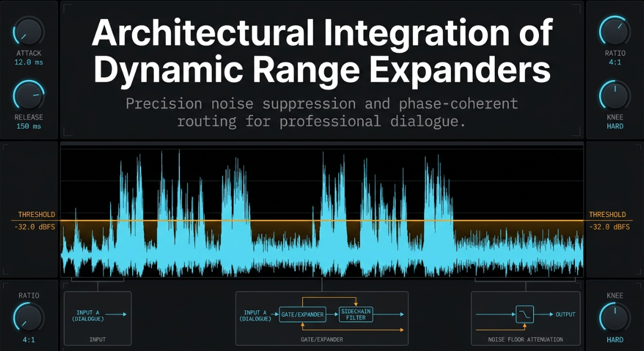The width and height of the screenshot is (644, 351).
Task: Click the ATTACK label
Action: [x=29, y=53]
